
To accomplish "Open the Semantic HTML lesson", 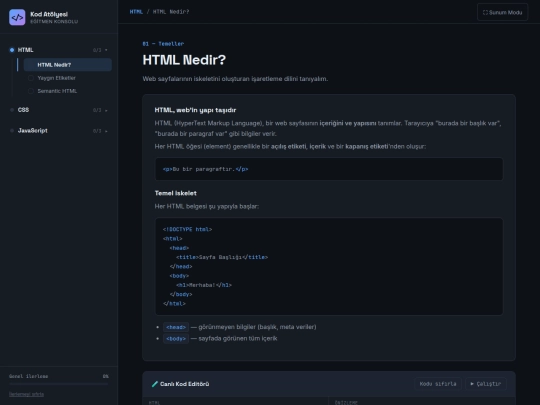I will 68,91.
